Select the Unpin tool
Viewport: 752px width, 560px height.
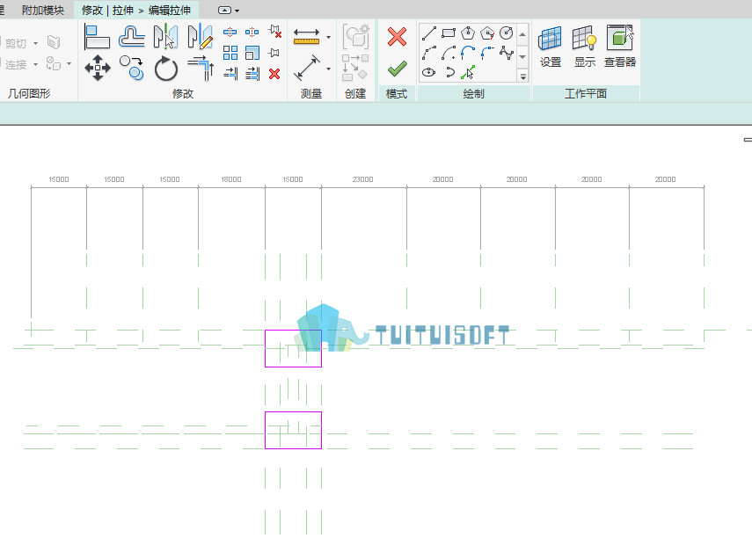(x=274, y=32)
